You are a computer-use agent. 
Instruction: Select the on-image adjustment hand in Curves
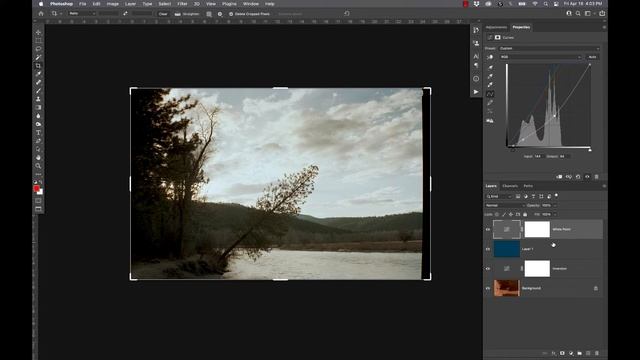[x=490, y=57]
